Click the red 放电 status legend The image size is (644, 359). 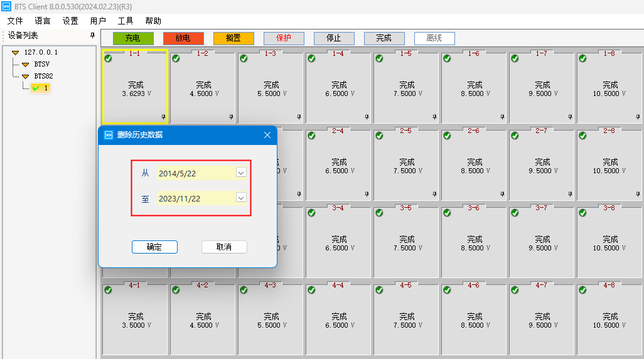183,38
